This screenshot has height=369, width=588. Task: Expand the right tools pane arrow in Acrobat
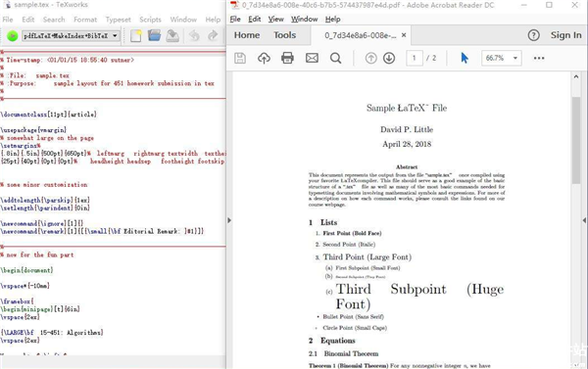(x=584, y=220)
